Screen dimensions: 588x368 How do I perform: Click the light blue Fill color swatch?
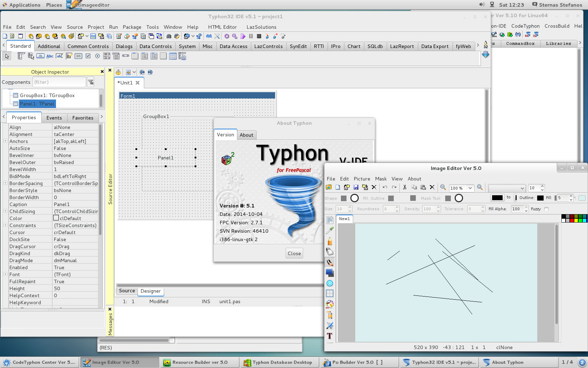click(x=582, y=198)
